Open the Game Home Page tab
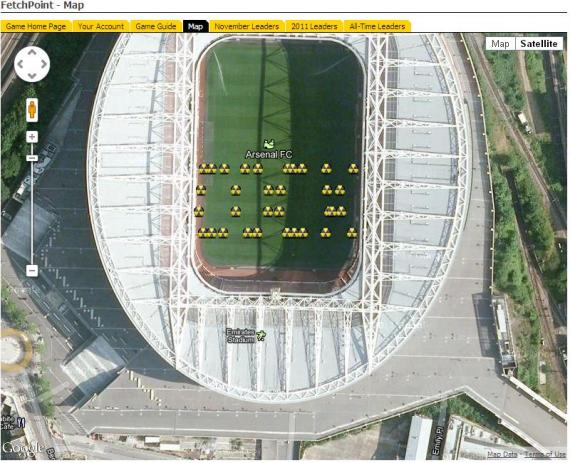This screenshot has height=463, width=570. [36, 27]
